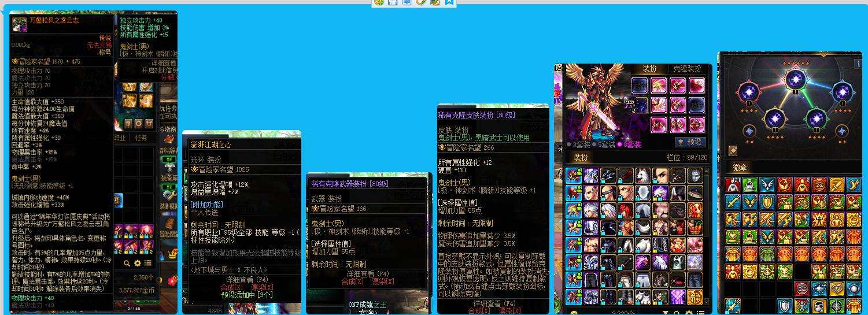Click 漂染[X] in 澎湃江湖之心 tooltip
The image size is (868, 315).
tap(263, 287)
